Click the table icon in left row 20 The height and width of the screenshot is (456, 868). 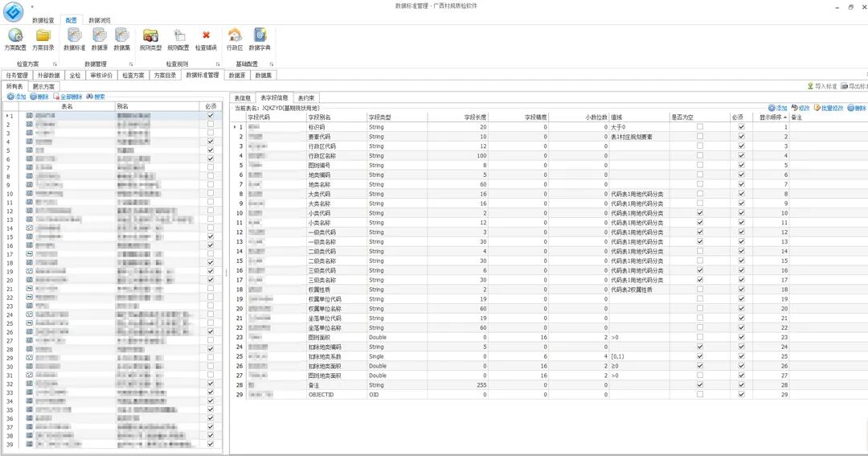click(x=30, y=280)
